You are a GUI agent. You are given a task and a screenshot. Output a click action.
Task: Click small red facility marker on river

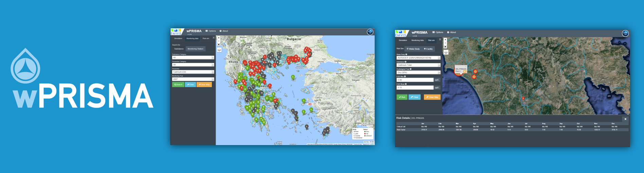point(523,98)
